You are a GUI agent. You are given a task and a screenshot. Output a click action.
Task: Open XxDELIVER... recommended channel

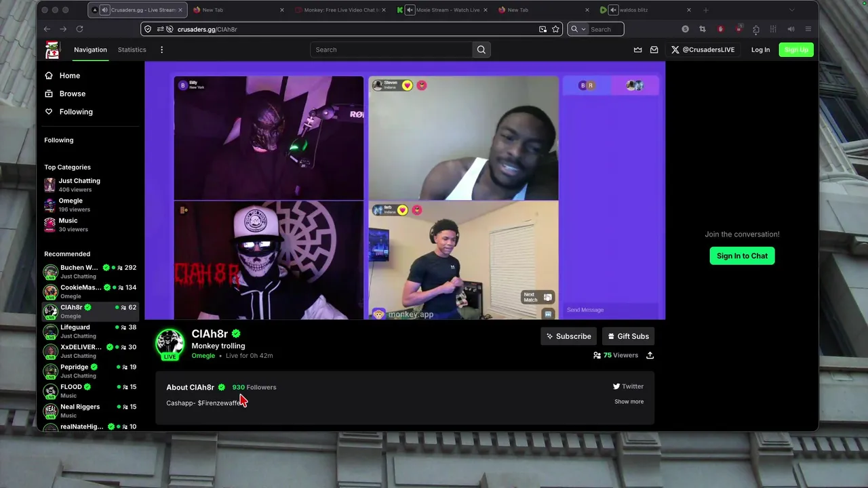coord(90,351)
